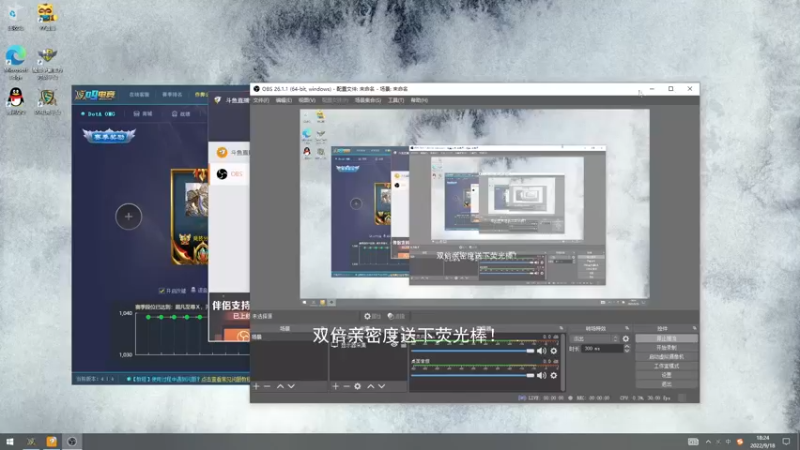Show hidden system tray icons chevron
The height and width of the screenshot is (450, 800).
point(708,441)
